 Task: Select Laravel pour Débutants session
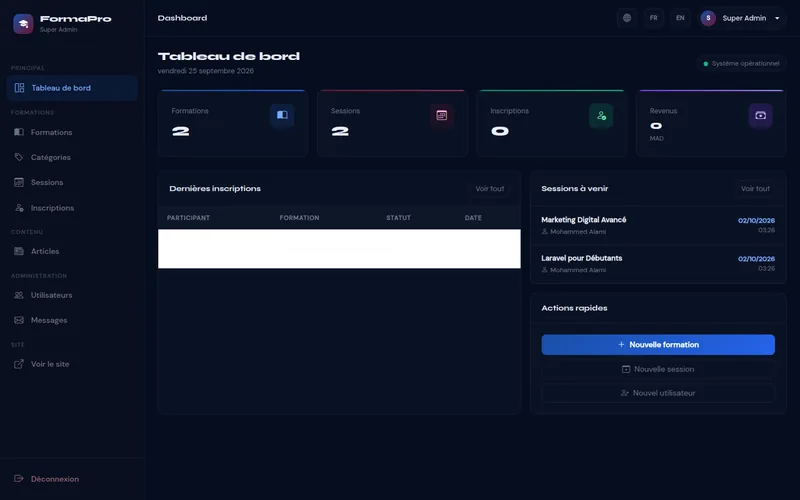coord(658,264)
